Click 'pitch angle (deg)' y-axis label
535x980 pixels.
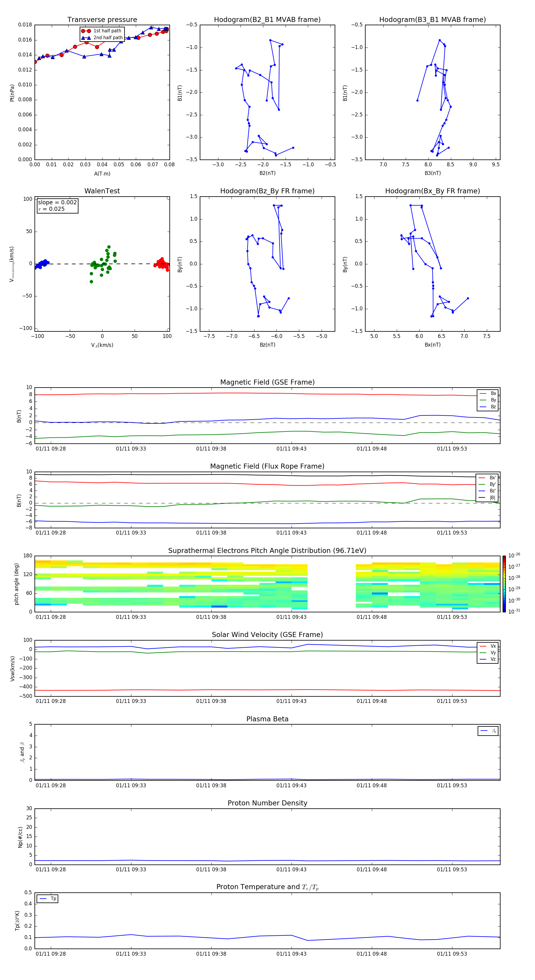point(16,584)
